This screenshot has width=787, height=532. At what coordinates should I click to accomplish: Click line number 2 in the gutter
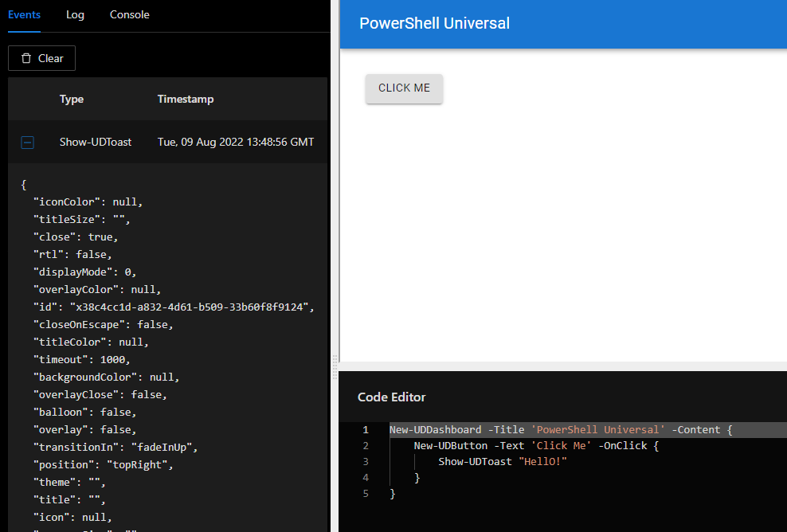[366, 446]
